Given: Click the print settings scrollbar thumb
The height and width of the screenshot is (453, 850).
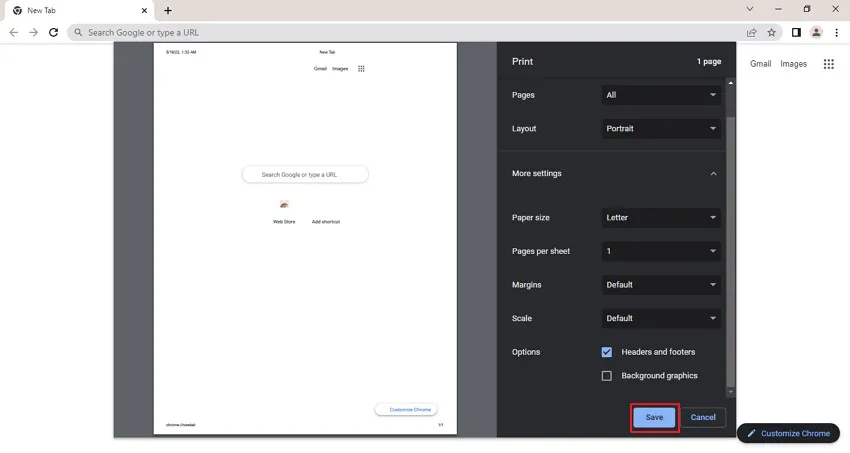Looking at the screenshot, I should pos(731,252).
